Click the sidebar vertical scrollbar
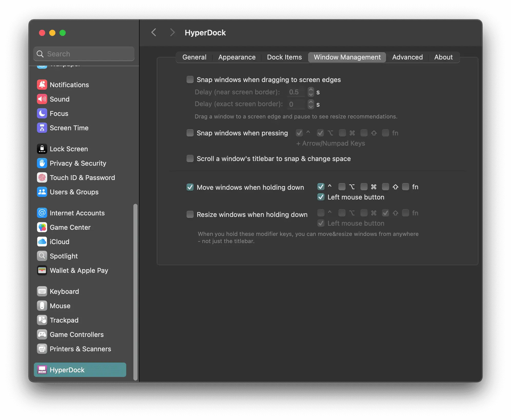This screenshot has width=511, height=420. pos(135,292)
